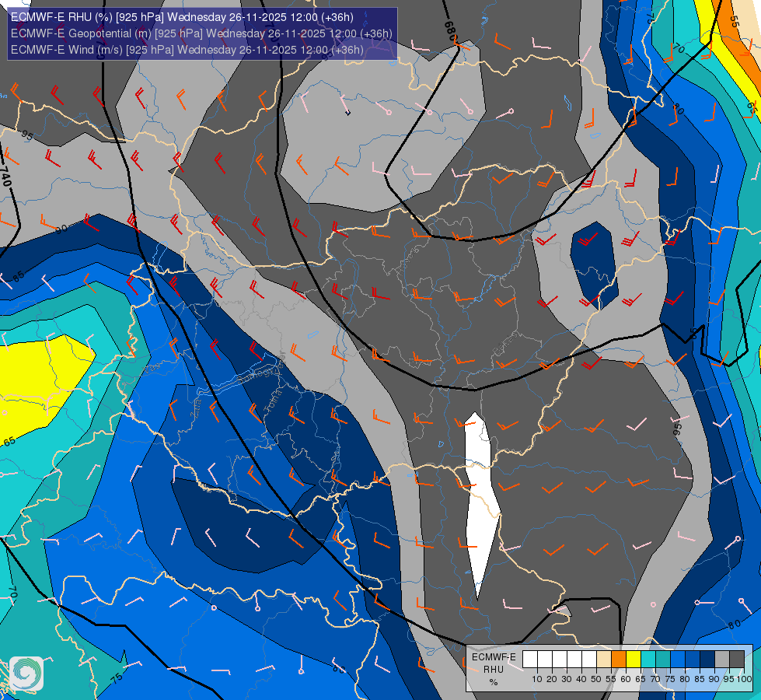This screenshot has width=761, height=700.
Task: Click the legend tick label 30
Action: [x=567, y=679]
